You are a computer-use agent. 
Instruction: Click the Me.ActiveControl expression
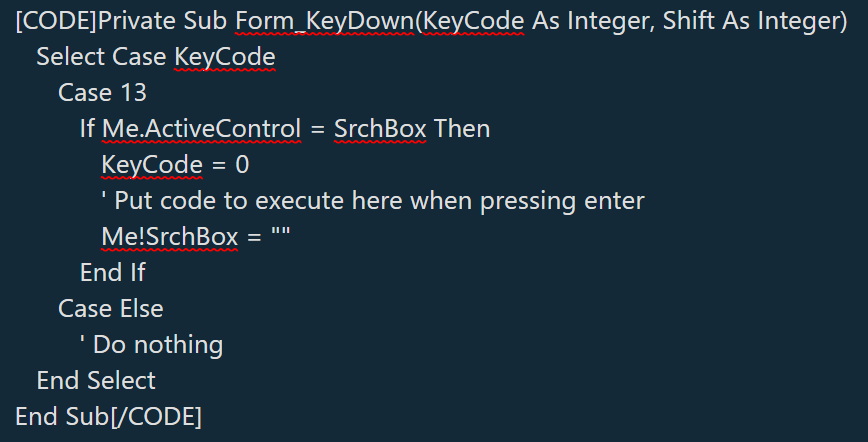tap(201, 130)
